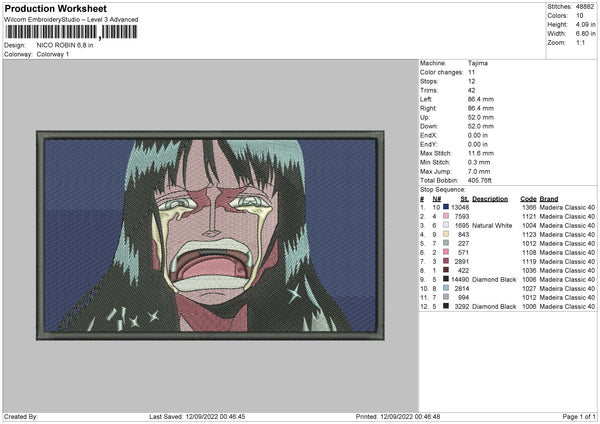Click the gray swatch with 227 stitches

tap(446, 243)
